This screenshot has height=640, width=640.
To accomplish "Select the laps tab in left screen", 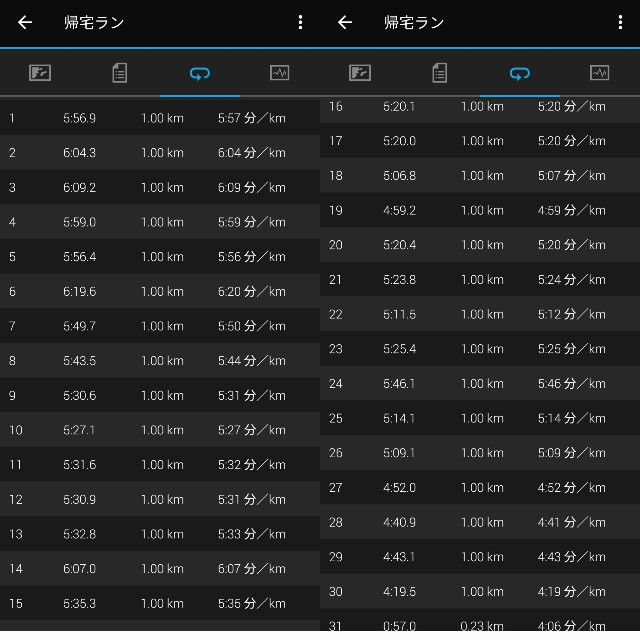I will 200,73.
